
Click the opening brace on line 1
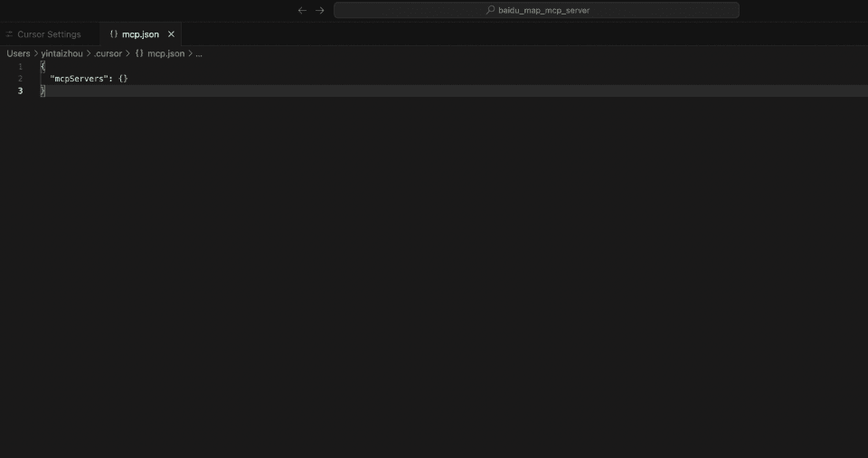click(x=42, y=67)
